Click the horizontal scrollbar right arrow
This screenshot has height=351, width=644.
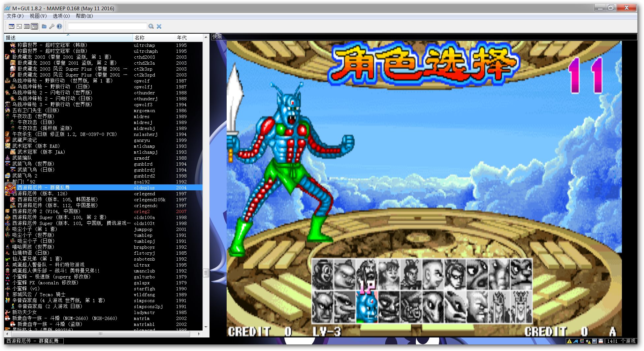click(x=199, y=334)
